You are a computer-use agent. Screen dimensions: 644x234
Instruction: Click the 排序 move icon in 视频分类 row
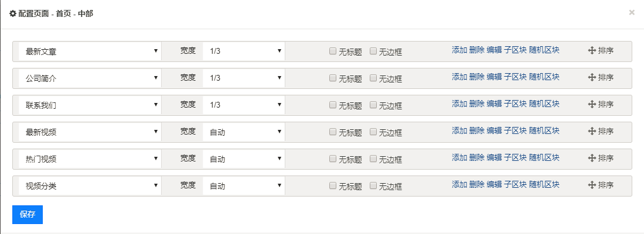coord(592,185)
